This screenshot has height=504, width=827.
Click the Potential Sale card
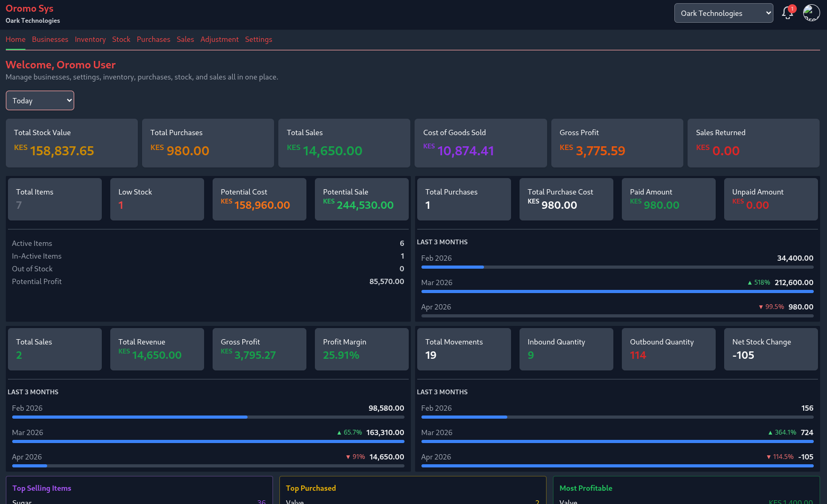(x=362, y=199)
